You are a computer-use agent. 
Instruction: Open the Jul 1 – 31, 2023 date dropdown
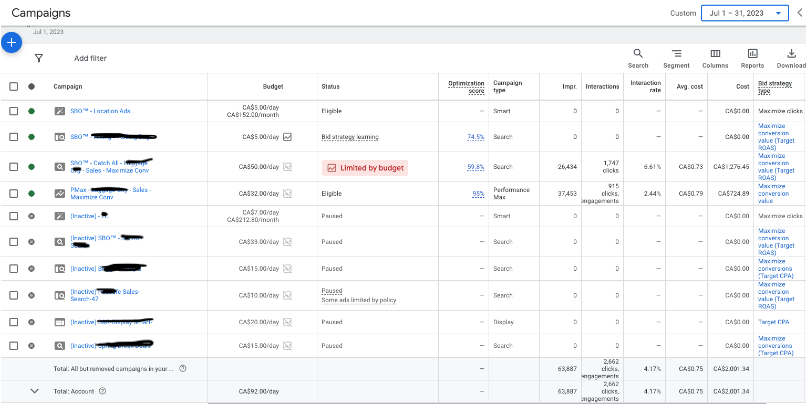[x=745, y=13]
